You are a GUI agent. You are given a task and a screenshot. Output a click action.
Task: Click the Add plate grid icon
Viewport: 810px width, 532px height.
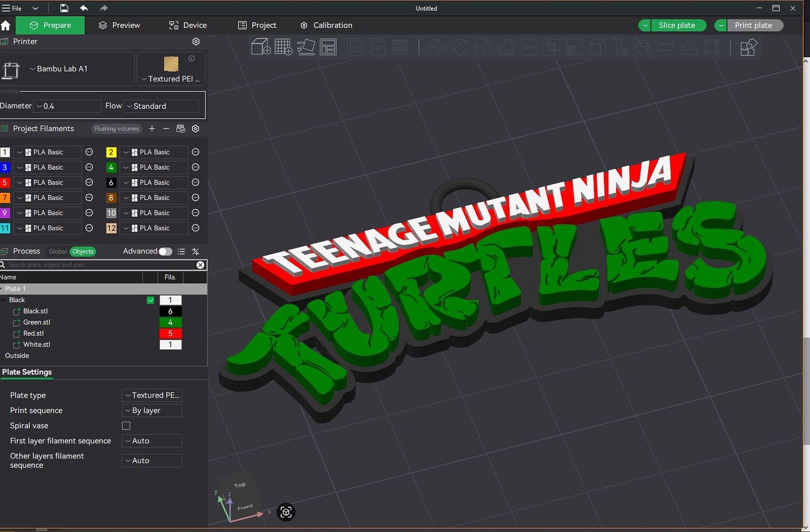[283, 47]
